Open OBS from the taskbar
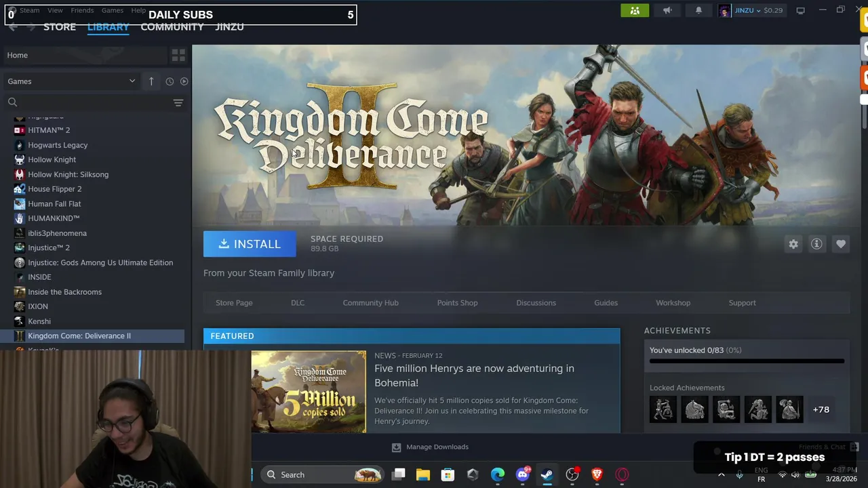This screenshot has width=868, height=488. (572, 474)
